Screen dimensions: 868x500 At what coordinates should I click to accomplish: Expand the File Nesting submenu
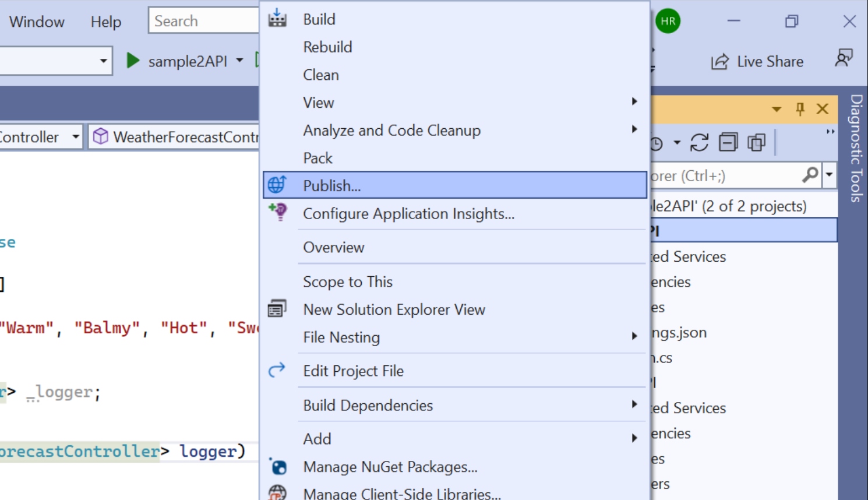[634, 336]
